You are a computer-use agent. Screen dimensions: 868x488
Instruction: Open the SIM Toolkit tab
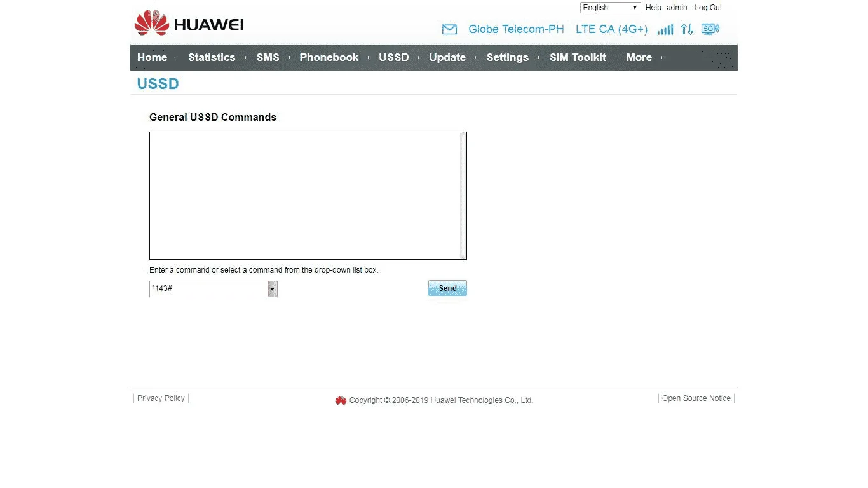click(x=578, y=57)
